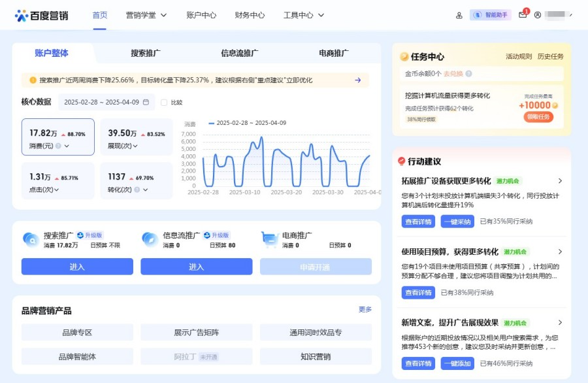Click the user profile icon in header
This screenshot has height=383, width=588.
coord(538,15)
